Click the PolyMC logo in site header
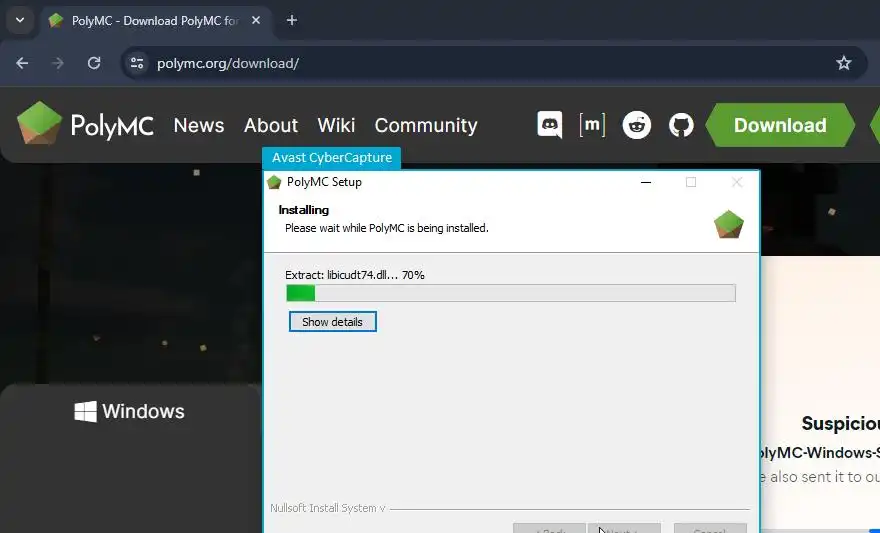This screenshot has width=880, height=533. click(85, 123)
